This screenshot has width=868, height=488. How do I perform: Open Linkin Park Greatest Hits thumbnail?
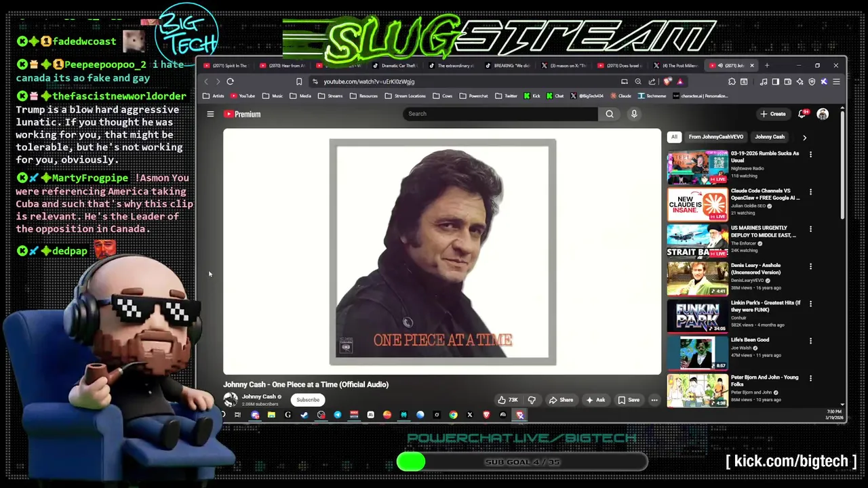tap(698, 316)
